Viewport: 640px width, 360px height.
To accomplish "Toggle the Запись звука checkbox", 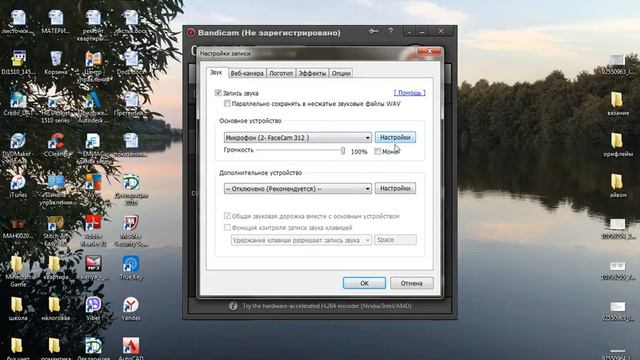I will [x=218, y=93].
